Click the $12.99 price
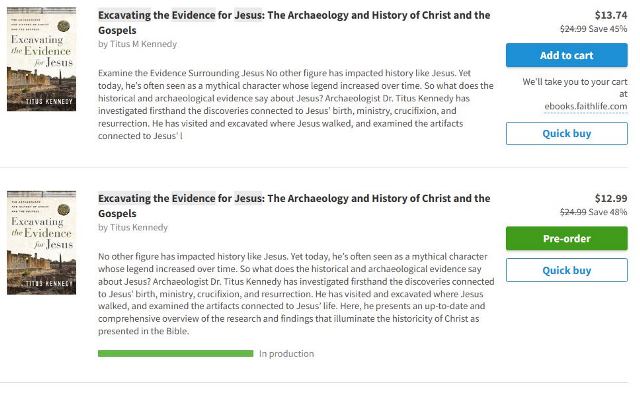This screenshot has width=640, height=393. (x=611, y=198)
